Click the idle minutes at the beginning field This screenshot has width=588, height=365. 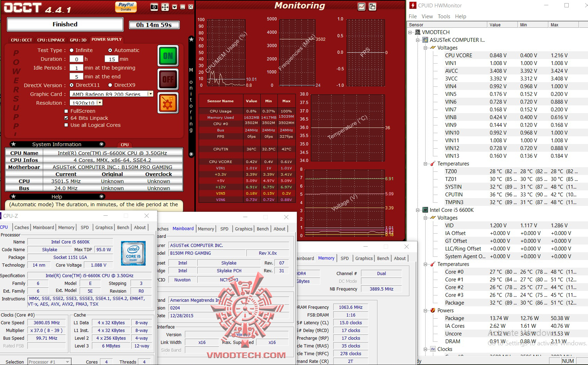click(76, 68)
